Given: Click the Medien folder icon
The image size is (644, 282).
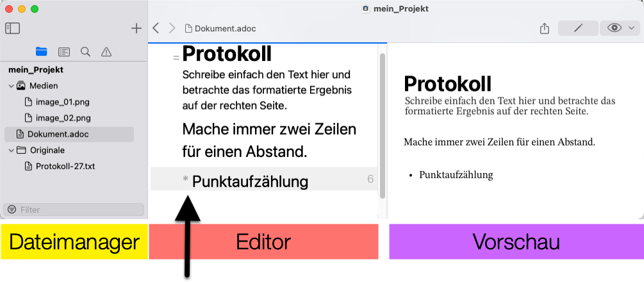Looking at the screenshot, I should pos(21,86).
